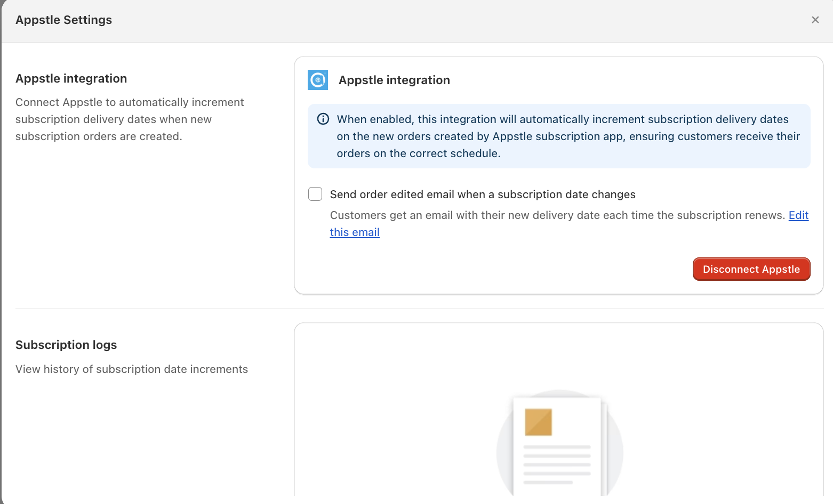Open the 'Edit this email' link
833x504 pixels.
point(355,232)
